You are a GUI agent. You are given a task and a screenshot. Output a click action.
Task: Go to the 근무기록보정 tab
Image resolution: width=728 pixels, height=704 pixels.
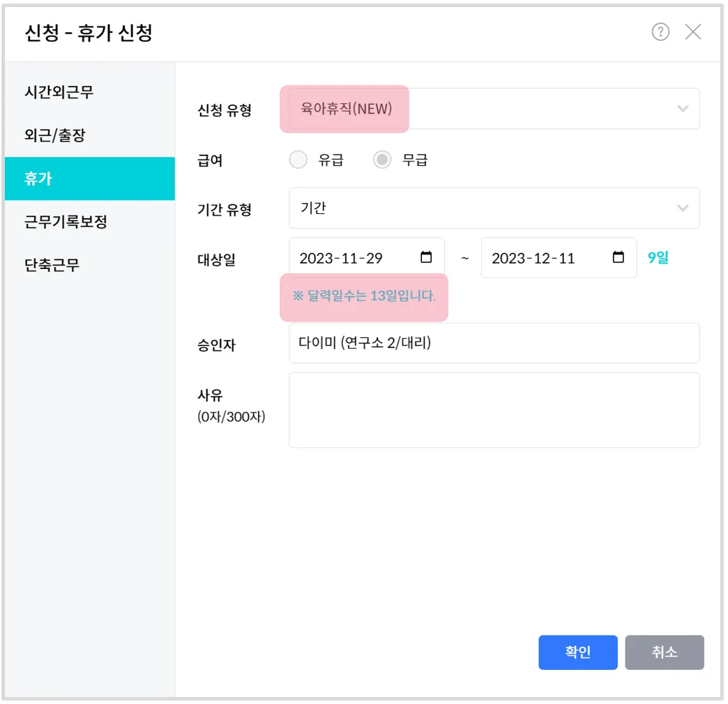point(66,222)
